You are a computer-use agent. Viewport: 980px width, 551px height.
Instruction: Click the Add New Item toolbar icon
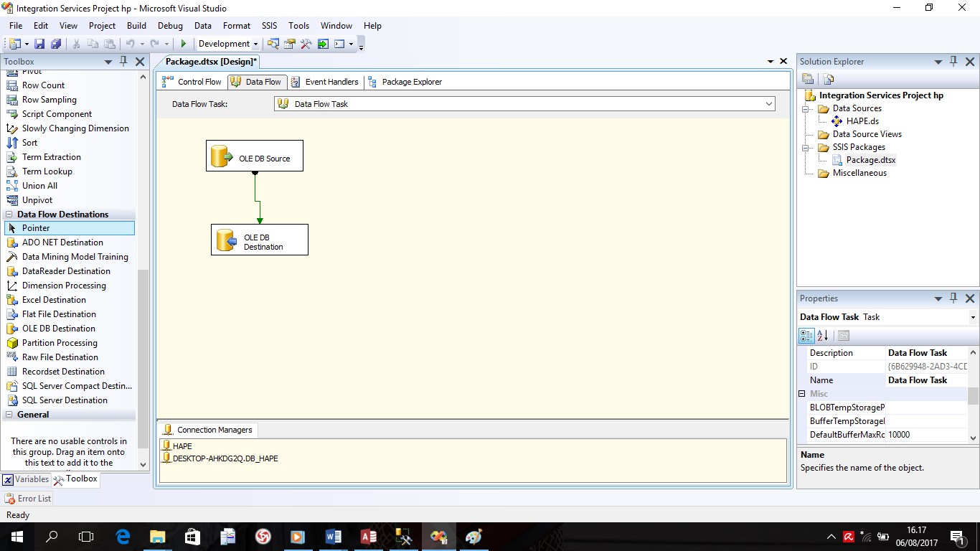click(14, 44)
